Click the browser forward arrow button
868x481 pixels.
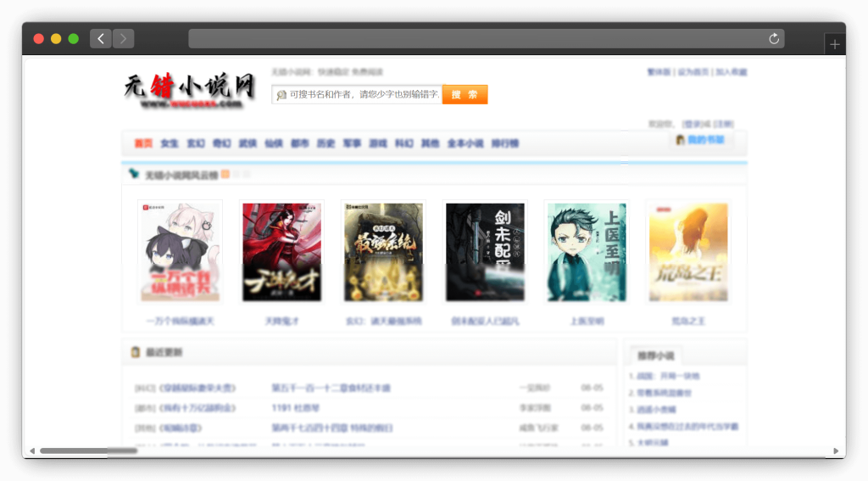tap(124, 38)
